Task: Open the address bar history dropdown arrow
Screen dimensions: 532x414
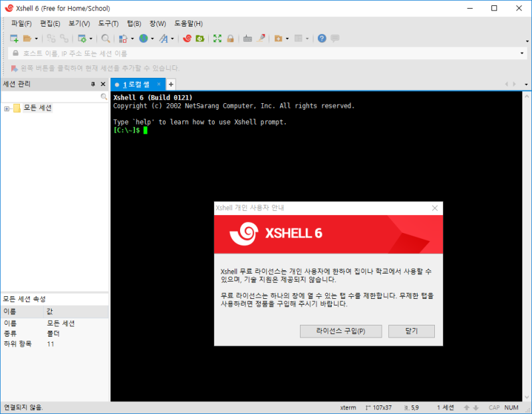Action: pos(522,53)
